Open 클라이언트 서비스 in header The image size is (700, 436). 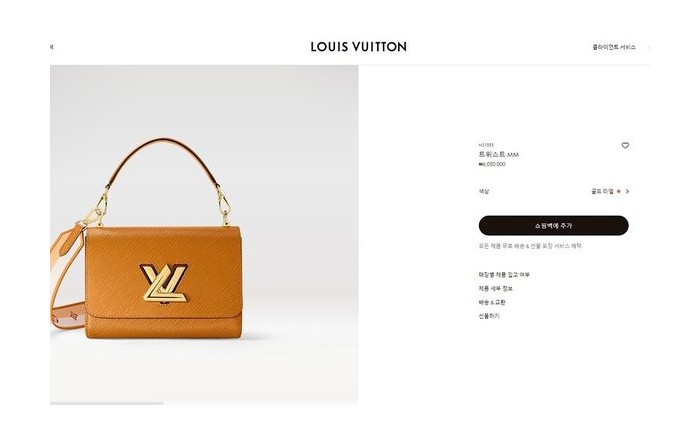tap(614, 47)
